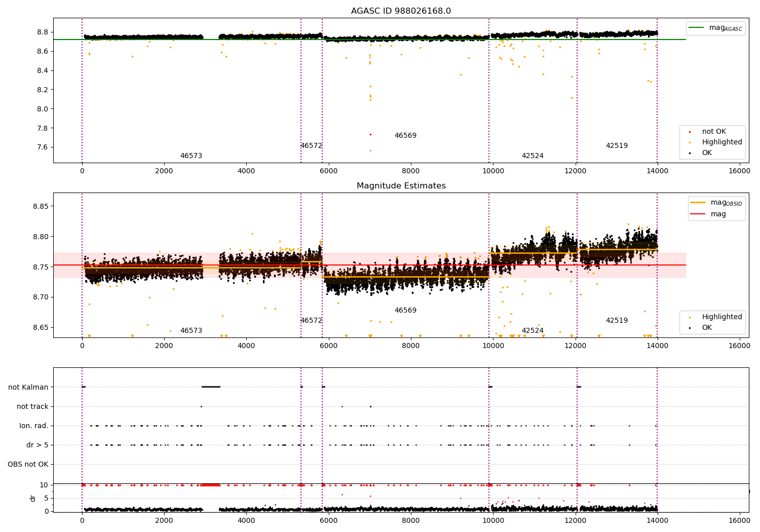760x532 pixels.
Task: Select 'Highlighted' in the Magnitude Estimates legend
Action: [721, 317]
